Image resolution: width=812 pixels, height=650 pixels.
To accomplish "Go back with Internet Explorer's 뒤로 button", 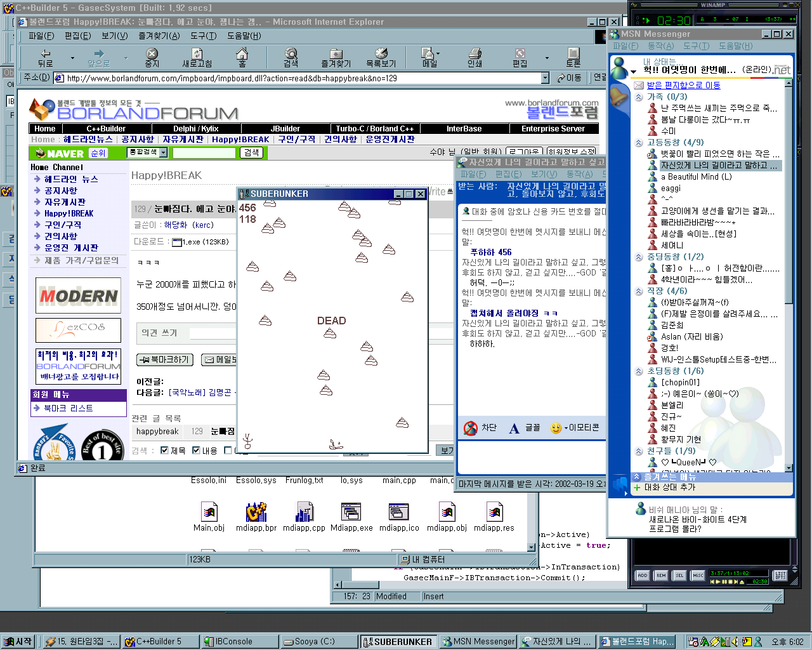I will [45, 57].
